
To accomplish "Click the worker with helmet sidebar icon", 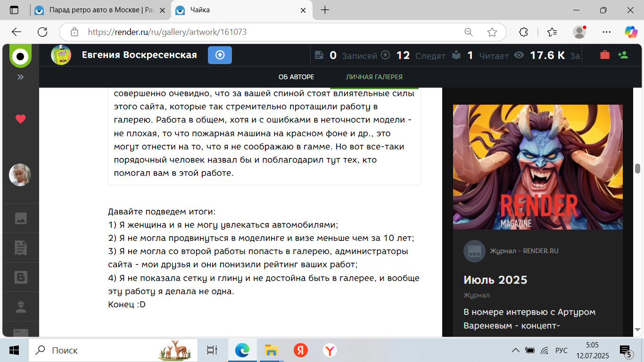I will pyautogui.click(x=21, y=307).
